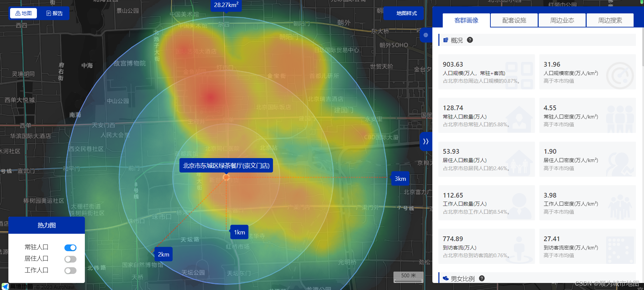Click the 到访客流密度 dotted grid icon
This screenshot has width=644, height=290.
coord(620,250)
